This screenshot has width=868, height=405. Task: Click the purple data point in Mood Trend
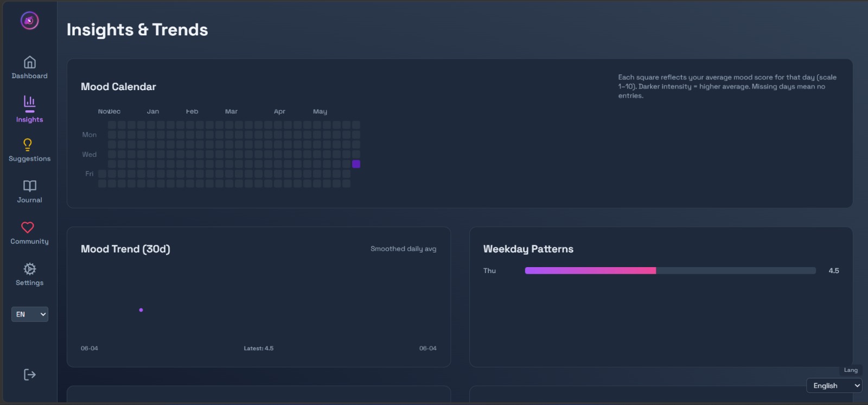141,310
